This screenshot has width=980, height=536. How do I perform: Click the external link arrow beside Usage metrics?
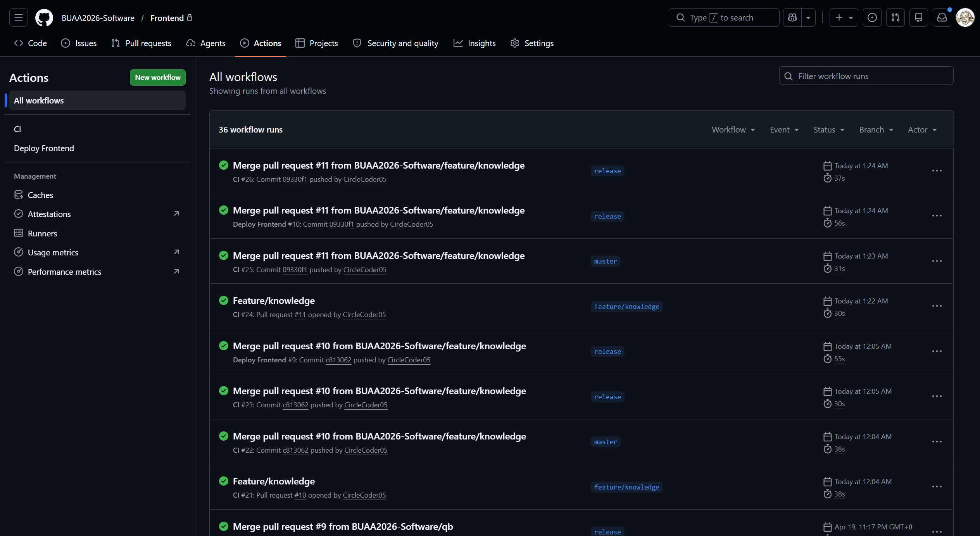tap(176, 252)
